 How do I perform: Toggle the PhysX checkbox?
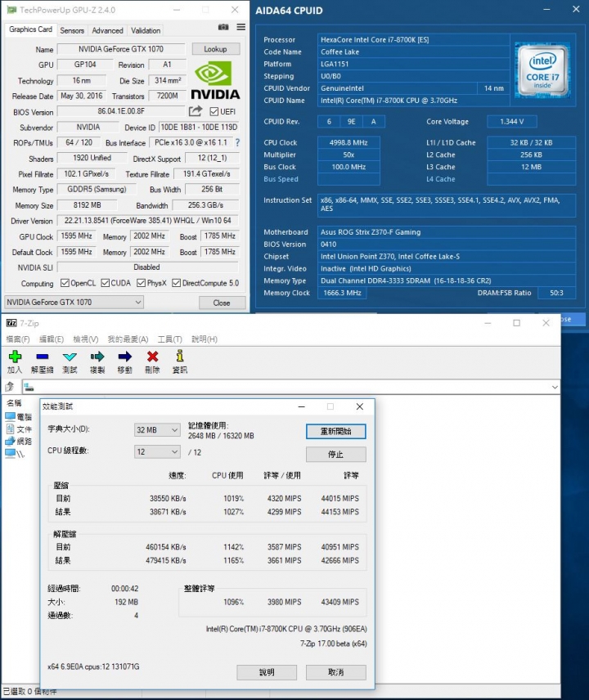[141, 283]
